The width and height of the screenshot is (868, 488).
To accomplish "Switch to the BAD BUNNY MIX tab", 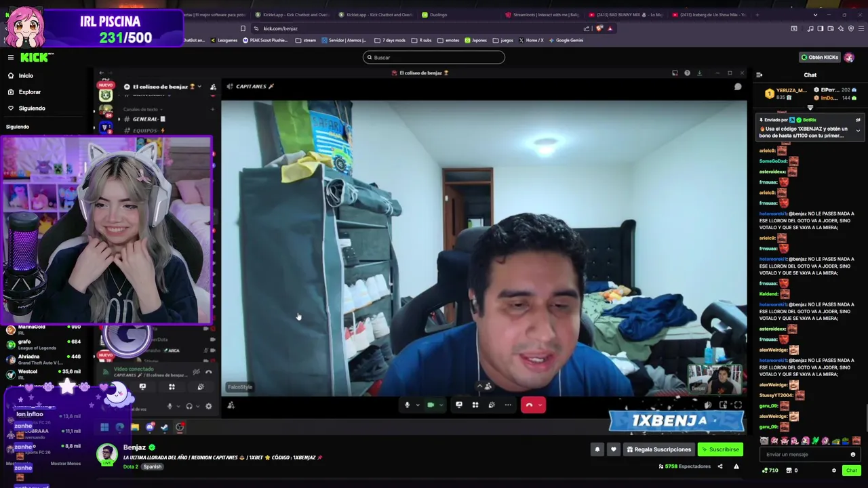I will 627,15.
